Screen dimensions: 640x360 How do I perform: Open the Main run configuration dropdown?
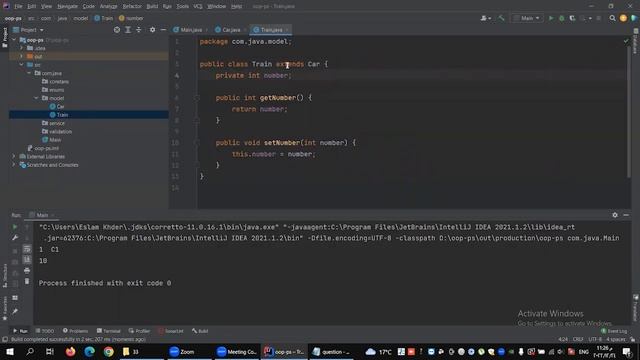(527, 18)
